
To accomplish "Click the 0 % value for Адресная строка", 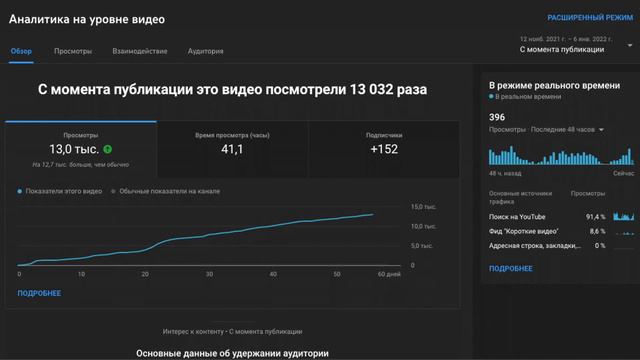I will (600, 245).
